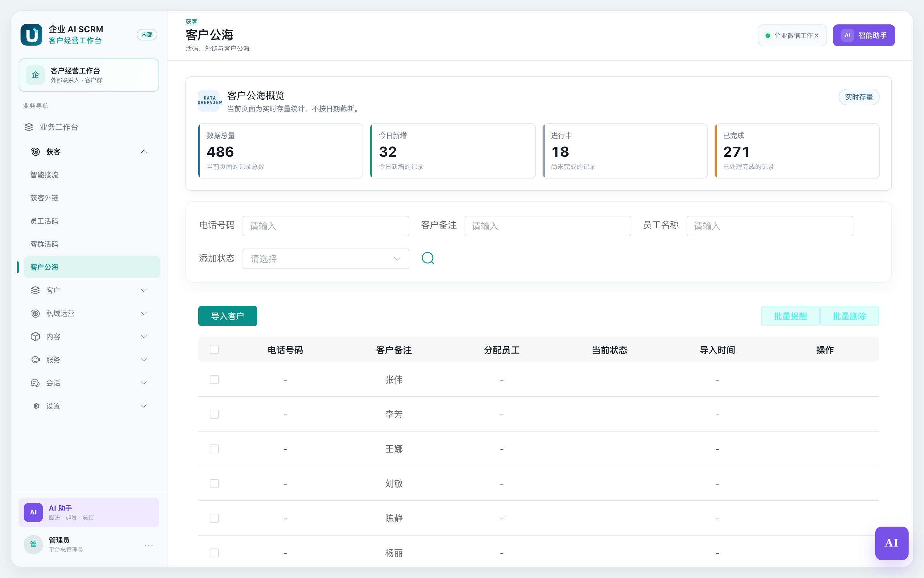The width and height of the screenshot is (924, 578).
Task: Open 获客外链 menu item
Action: [92, 198]
